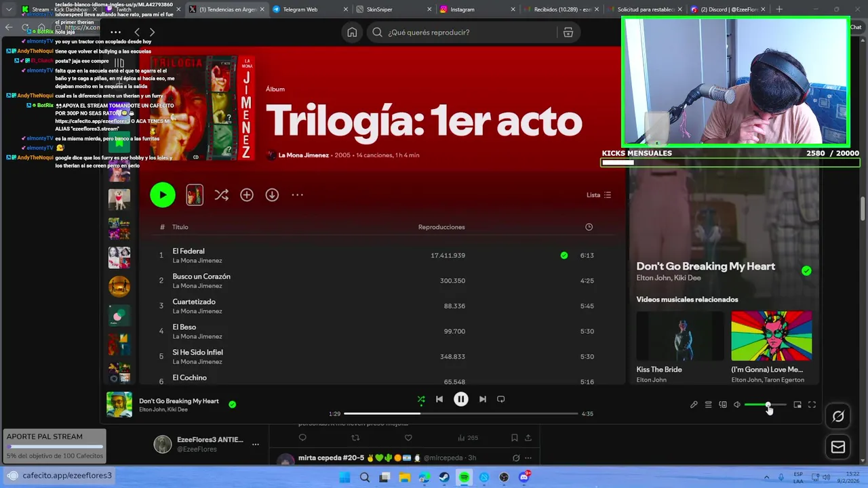The height and width of the screenshot is (488, 868).
Task: Repost the tweet in X
Action: 355,438
